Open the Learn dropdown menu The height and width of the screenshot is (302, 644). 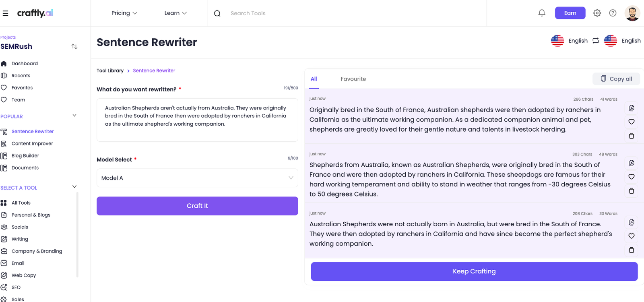tap(175, 12)
